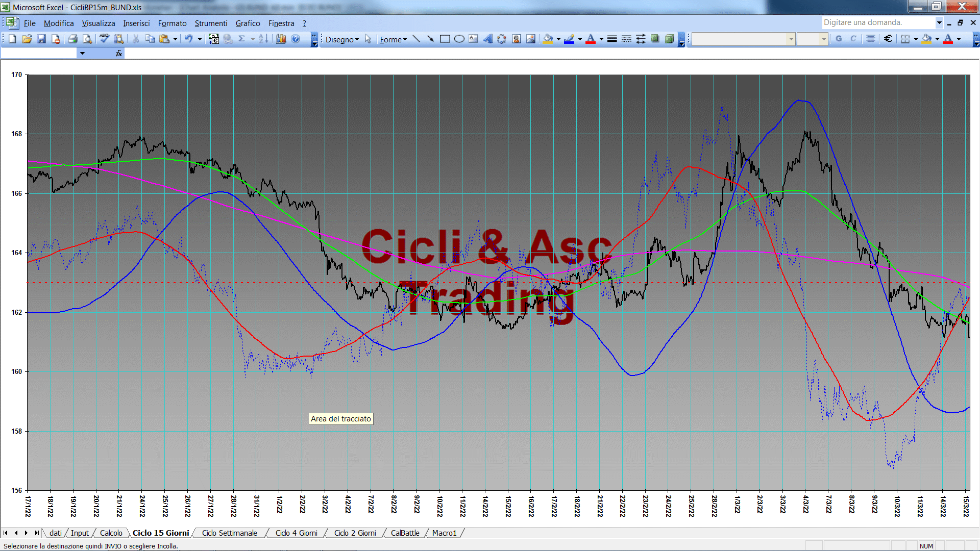Open the File menu
Viewport: 980px width, 551px height.
(30, 23)
